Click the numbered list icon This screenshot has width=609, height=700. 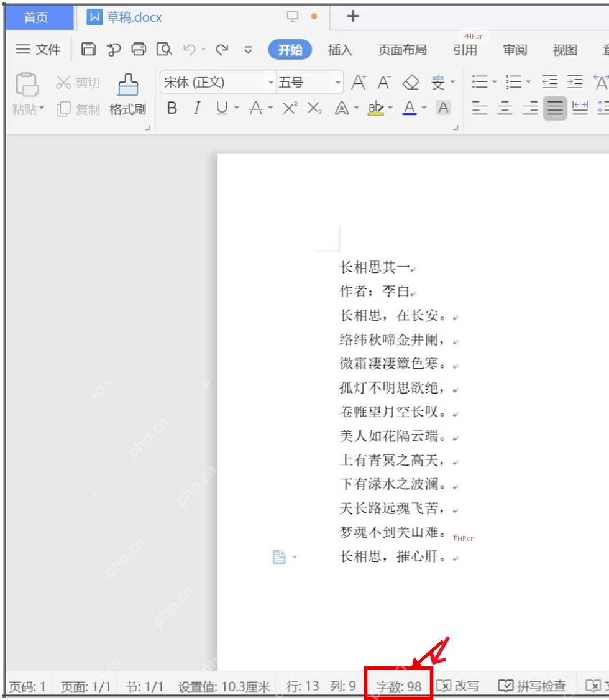(x=513, y=81)
